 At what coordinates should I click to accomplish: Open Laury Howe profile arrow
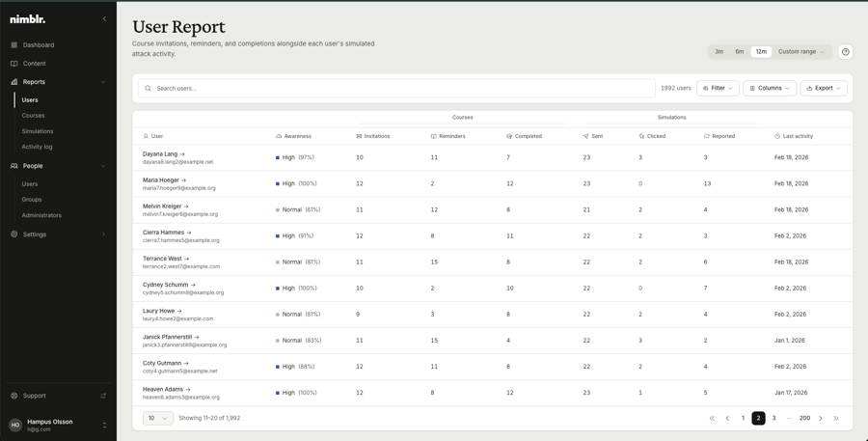pyautogui.click(x=179, y=311)
